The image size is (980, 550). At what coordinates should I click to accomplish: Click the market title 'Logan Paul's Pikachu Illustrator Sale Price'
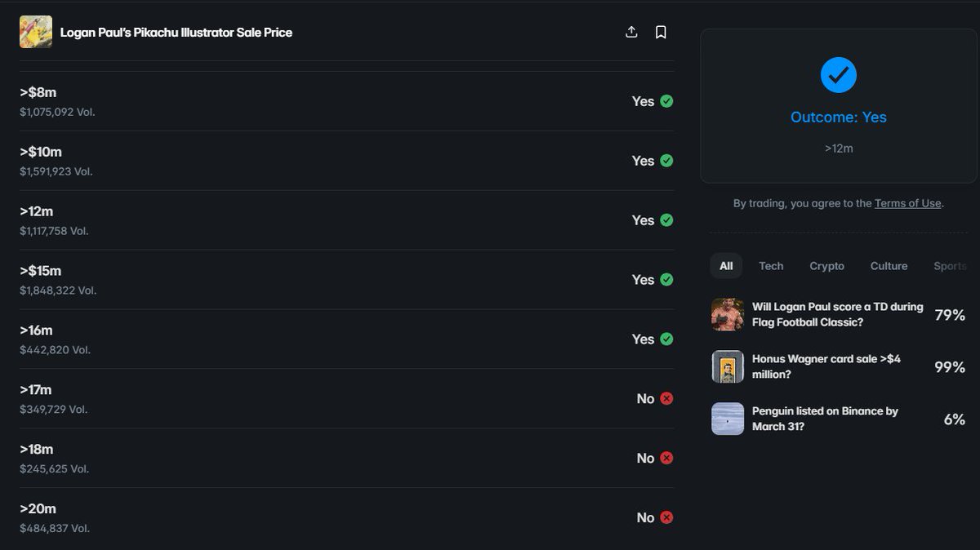176,33
